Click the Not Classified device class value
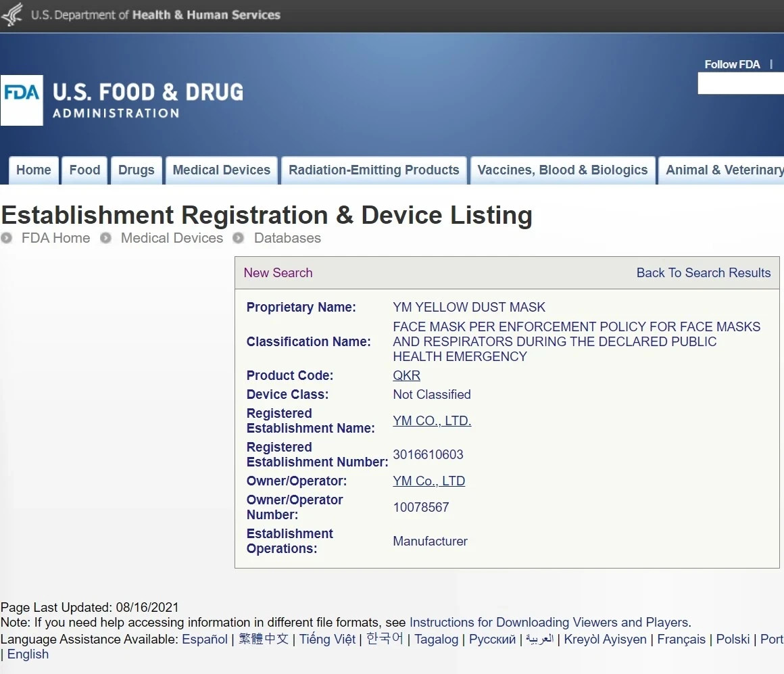Image resolution: width=784 pixels, height=674 pixels. point(432,395)
